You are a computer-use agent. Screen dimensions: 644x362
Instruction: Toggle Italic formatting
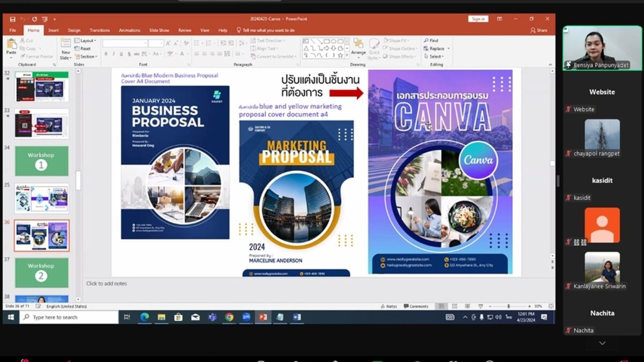[113, 54]
